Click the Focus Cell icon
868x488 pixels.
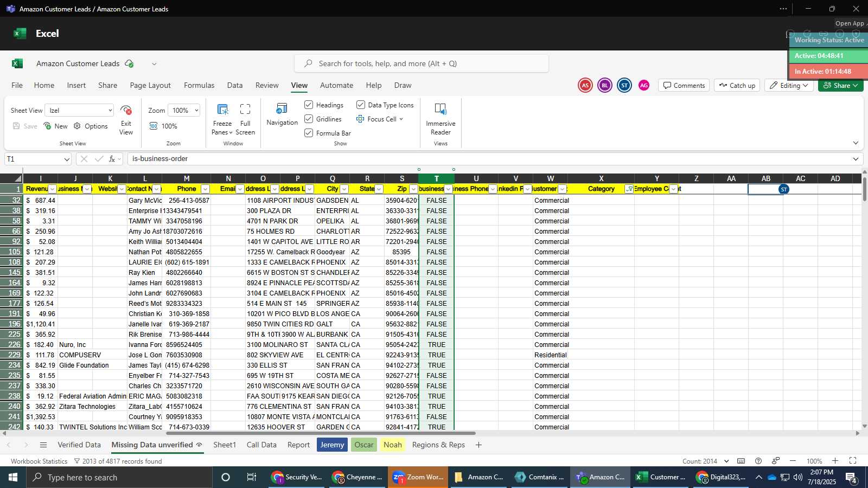(360, 119)
